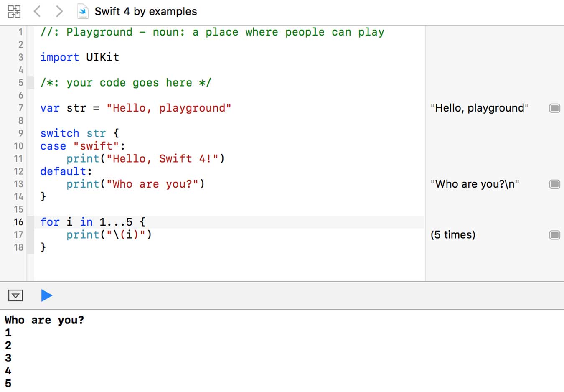Show result for the (5 times) loop
This screenshot has height=392, width=564.
click(x=554, y=235)
